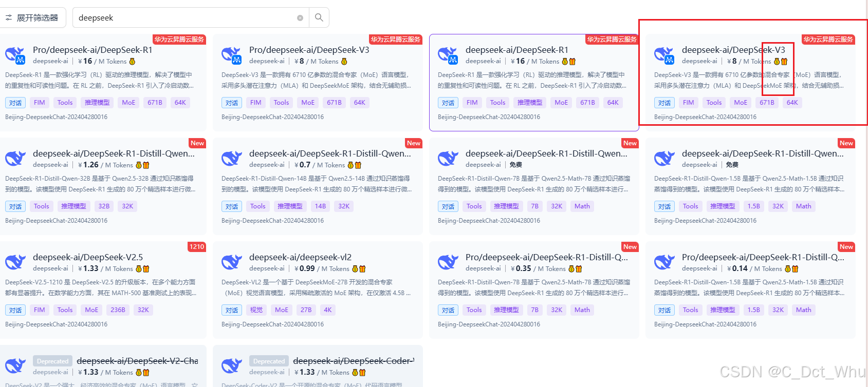Click the coin icon on deprecated DeepSeek-Coder card
Viewport: 868px width, 387px height.
pyautogui.click(x=355, y=373)
